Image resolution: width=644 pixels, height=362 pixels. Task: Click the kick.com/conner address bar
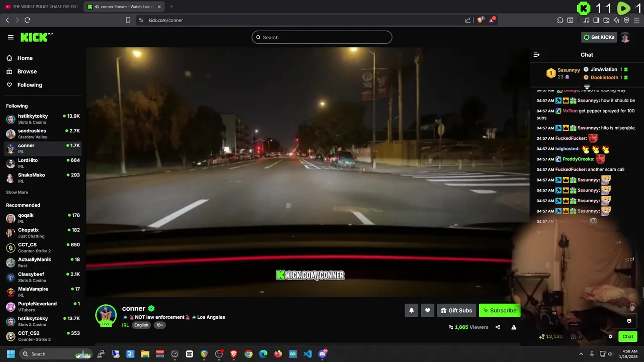(302, 20)
